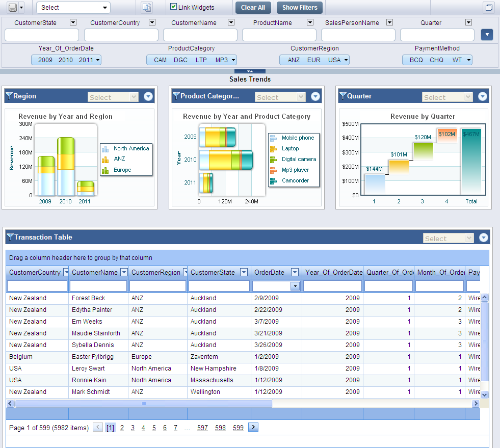
Task: Click the Sales Trends tab
Action: [x=250, y=79]
